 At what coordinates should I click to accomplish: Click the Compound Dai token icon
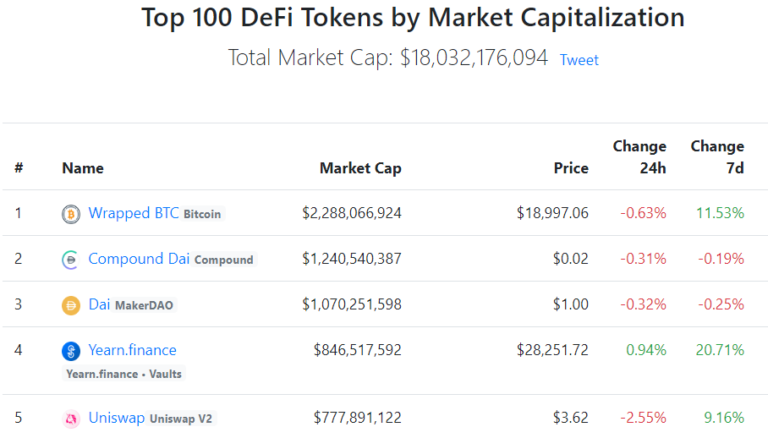pyautogui.click(x=71, y=260)
